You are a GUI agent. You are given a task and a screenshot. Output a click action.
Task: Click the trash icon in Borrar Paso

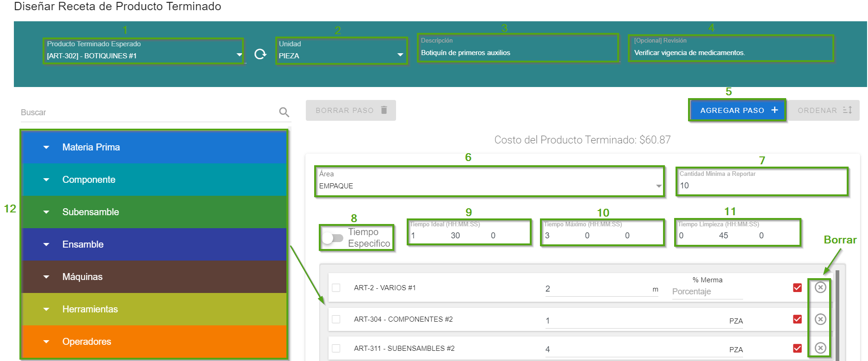384,110
